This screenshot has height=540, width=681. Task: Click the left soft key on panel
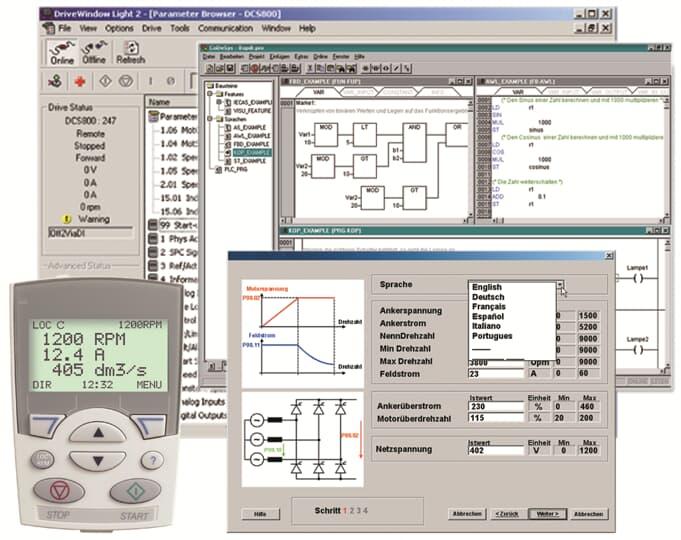(46, 424)
